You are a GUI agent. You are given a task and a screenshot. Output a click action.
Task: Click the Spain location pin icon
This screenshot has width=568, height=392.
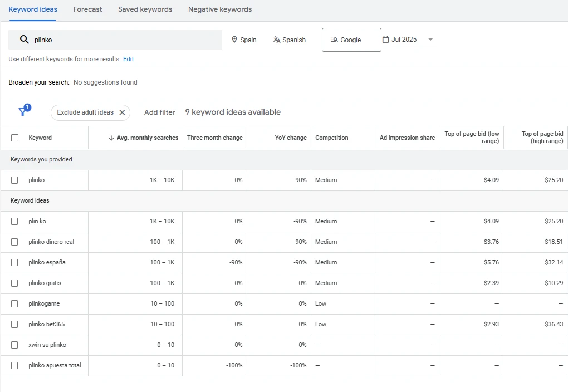[x=234, y=40]
